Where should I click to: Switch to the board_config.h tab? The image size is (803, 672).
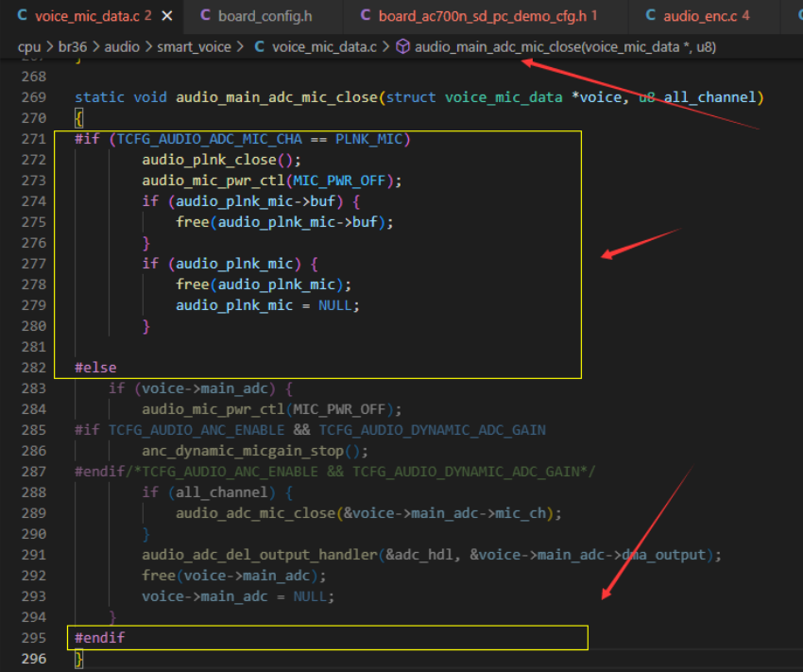pos(265,16)
